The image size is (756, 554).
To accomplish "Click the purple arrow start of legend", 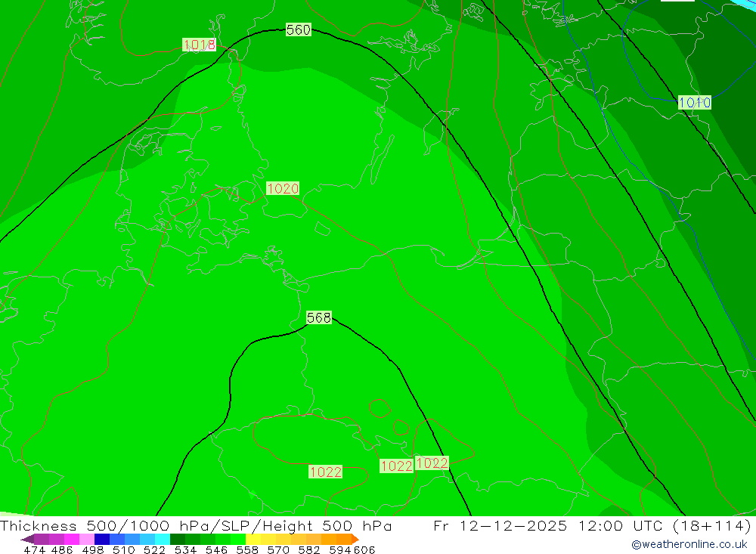I will pos(27,539).
